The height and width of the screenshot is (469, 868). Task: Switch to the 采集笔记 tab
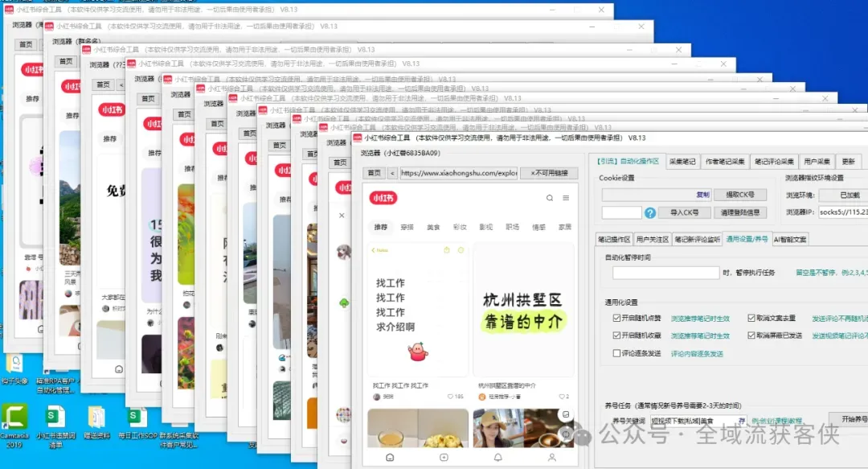pos(684,161)
